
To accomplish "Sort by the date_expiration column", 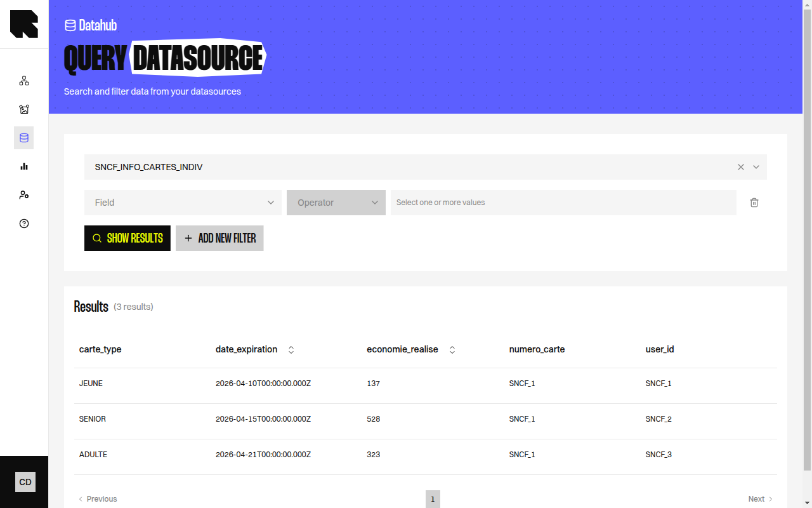I will (x=291, y=349).
